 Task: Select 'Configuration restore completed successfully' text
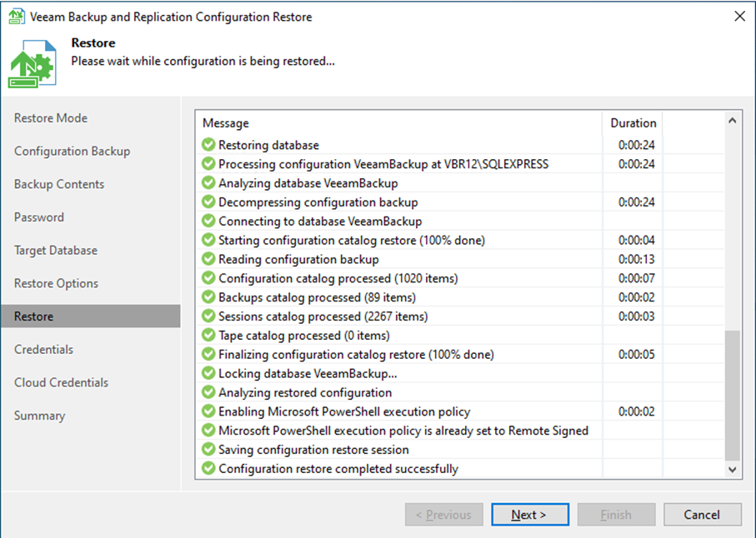pyautogui.click(x=338, y=469)
